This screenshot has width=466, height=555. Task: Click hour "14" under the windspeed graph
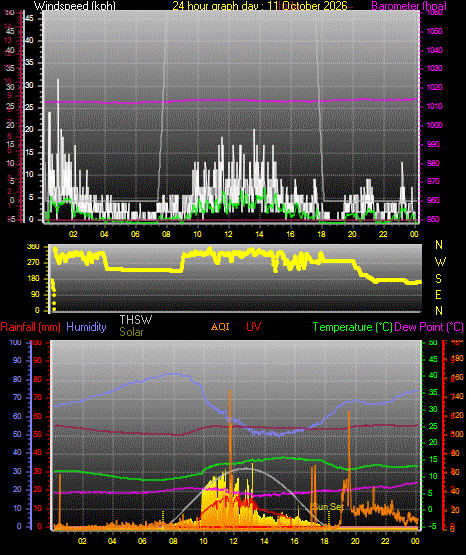259,234
